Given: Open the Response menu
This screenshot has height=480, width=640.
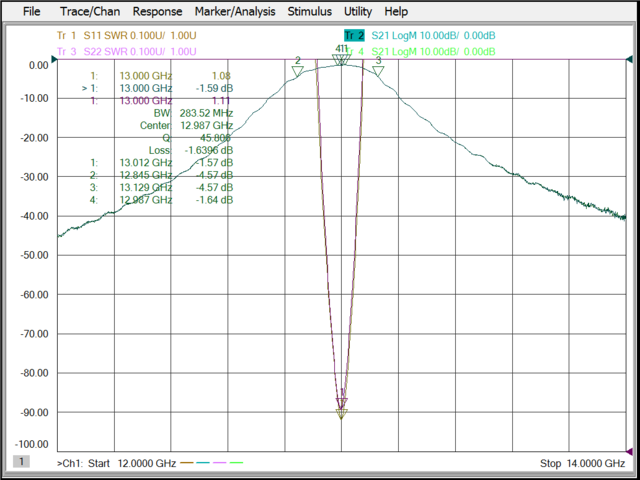Looking at the screenshot, I should tap(158, 11).
